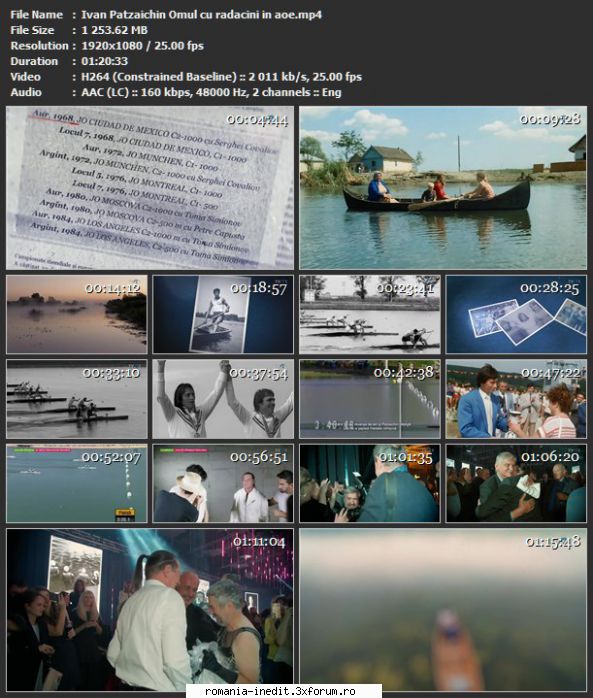Click the Duration 01:20:33 value

(105, 61)
